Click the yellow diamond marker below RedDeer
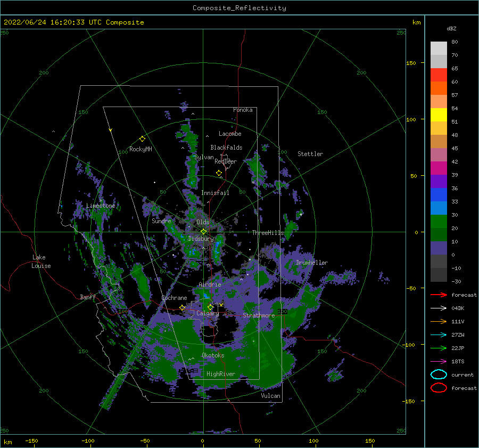This screenshot has width=479, height=448. (x=219, y=173)
